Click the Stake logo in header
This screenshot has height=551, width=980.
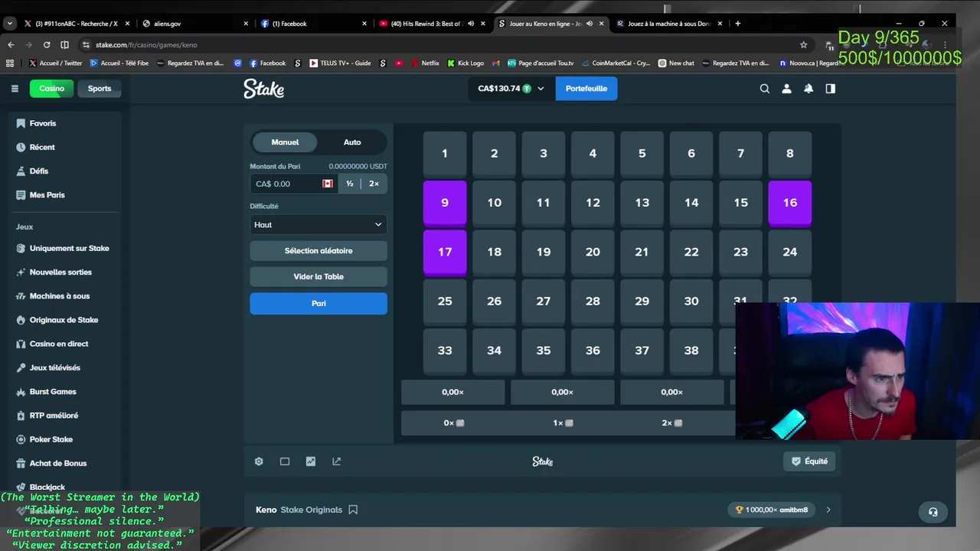[x=264, y=89]
